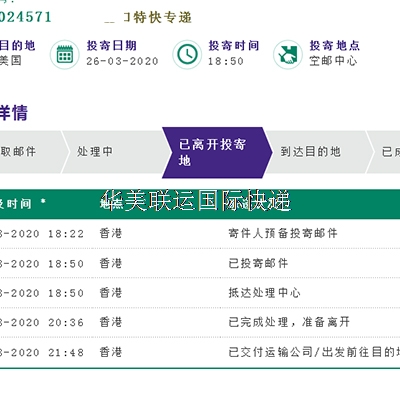Click the 华美联运国际快递 watermark text
Screen dimensions: 400x400
point(196,201)
